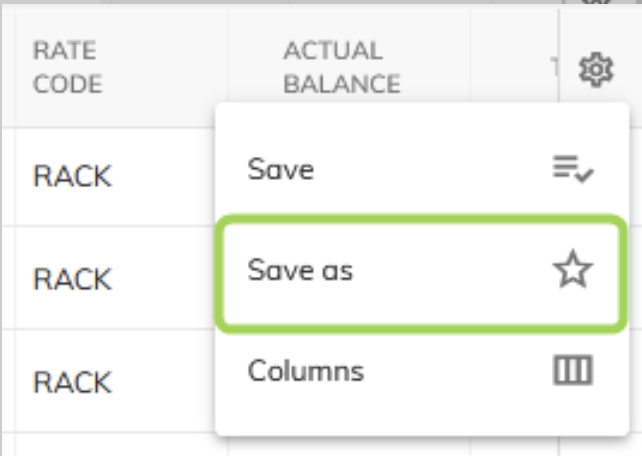642x456 pixels.
Task: Click divider right of Actual Balance header
Action: (x=470, y=68)
